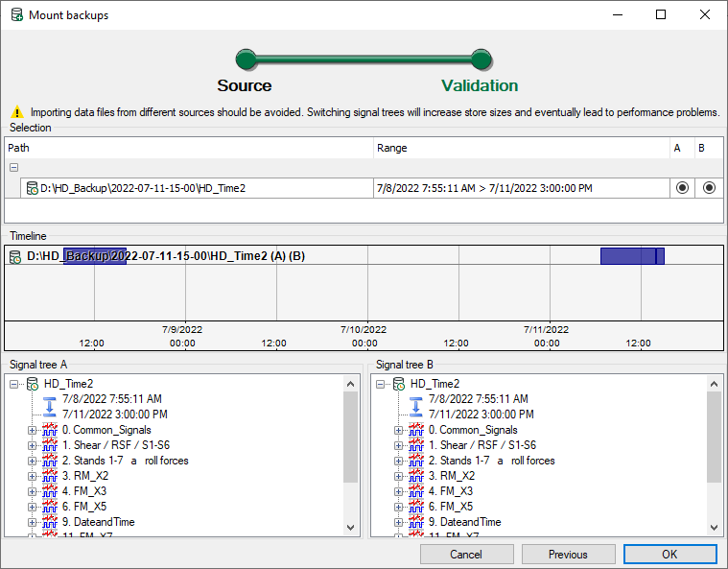Go to the Source step in the wizard
This screenshot has width=728, height=569.
(x=246, y=60)
